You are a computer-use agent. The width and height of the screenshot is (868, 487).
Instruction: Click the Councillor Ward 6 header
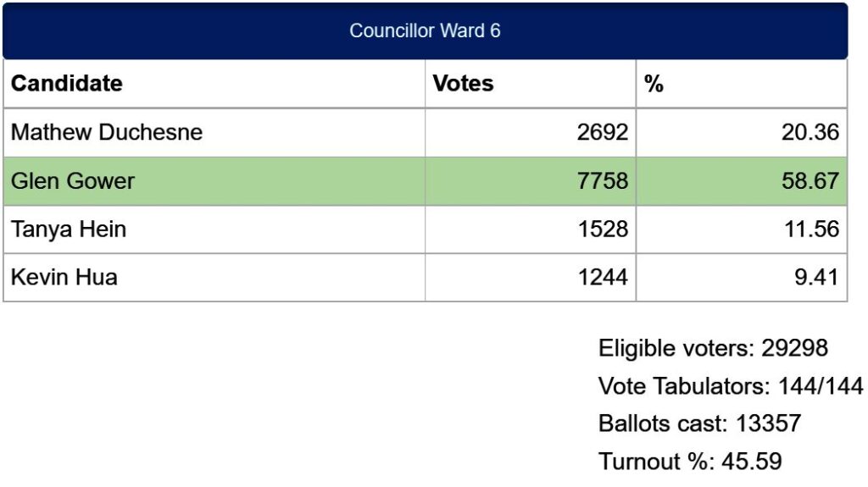click(426, 30)
